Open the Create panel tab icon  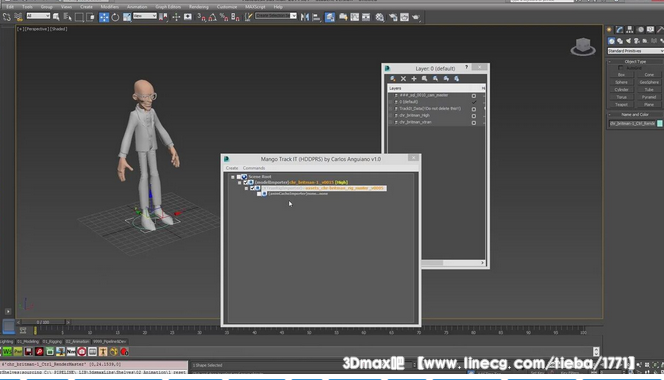[x=609, y=29]
